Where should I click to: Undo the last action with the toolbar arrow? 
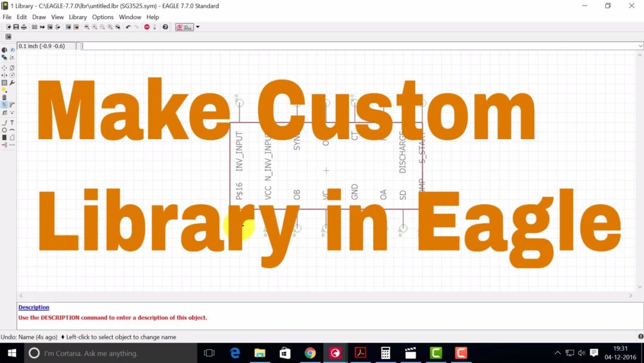[x=128, y=27]
